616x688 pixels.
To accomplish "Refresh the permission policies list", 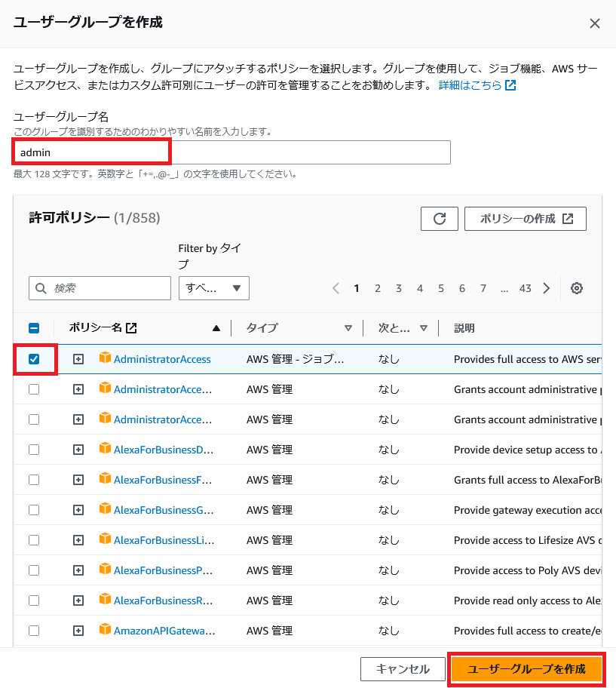I will 440,219.
